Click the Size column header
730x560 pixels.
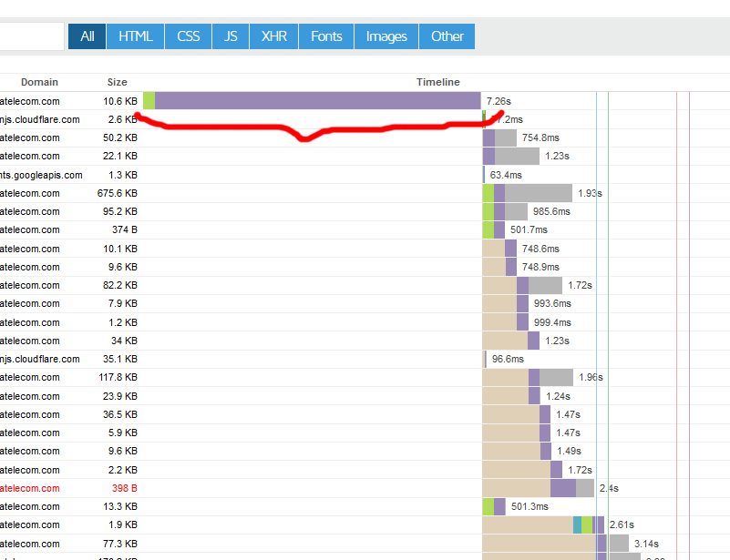coord(117,82)
